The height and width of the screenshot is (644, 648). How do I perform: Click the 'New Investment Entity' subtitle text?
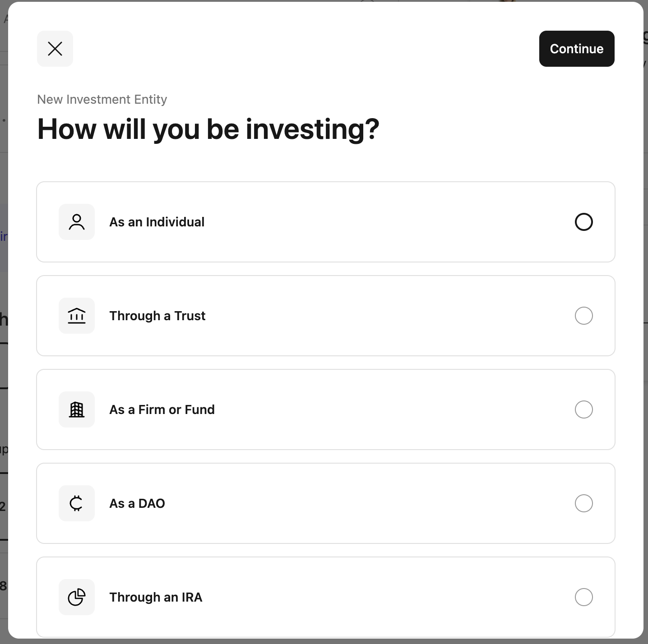tap(102, 99)
